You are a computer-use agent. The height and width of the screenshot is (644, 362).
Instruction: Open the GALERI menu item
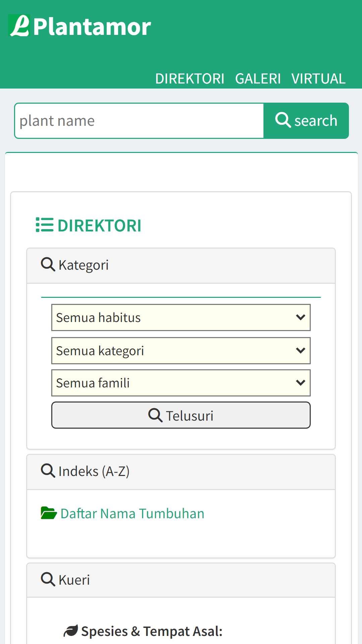258,79
